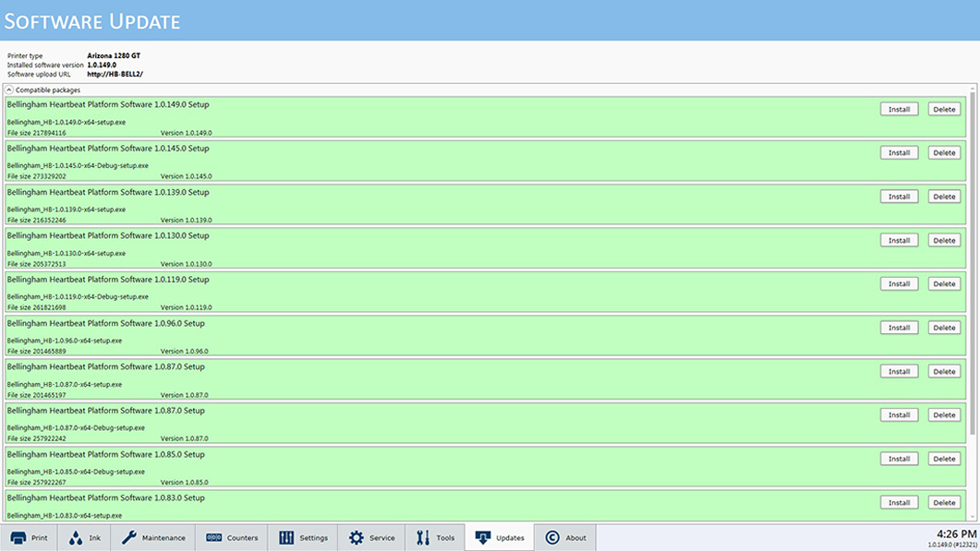Install the 1.0.130.0 package

[x=900, y=241]
